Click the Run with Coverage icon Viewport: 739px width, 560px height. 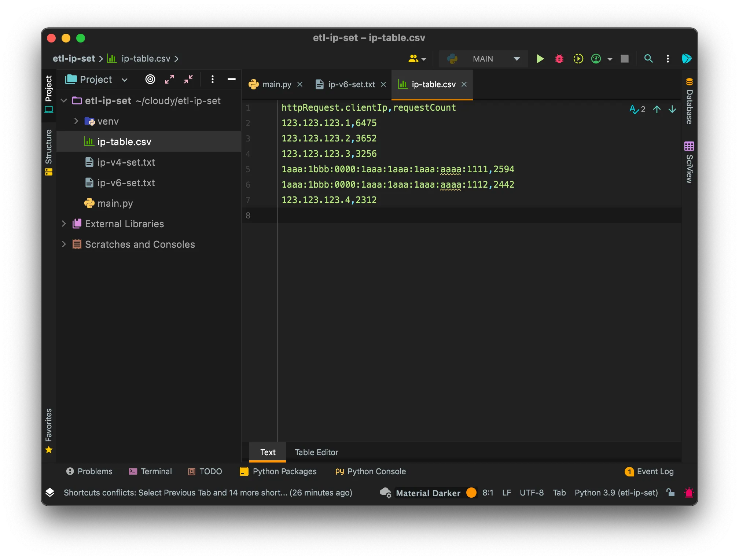(x=578, y=59)
